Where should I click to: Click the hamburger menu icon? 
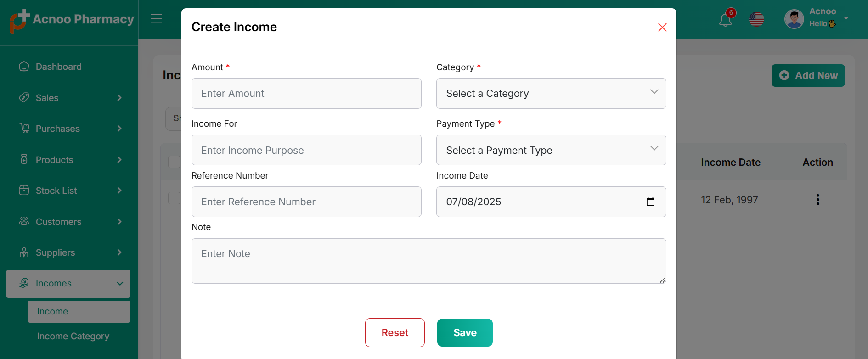156,18
